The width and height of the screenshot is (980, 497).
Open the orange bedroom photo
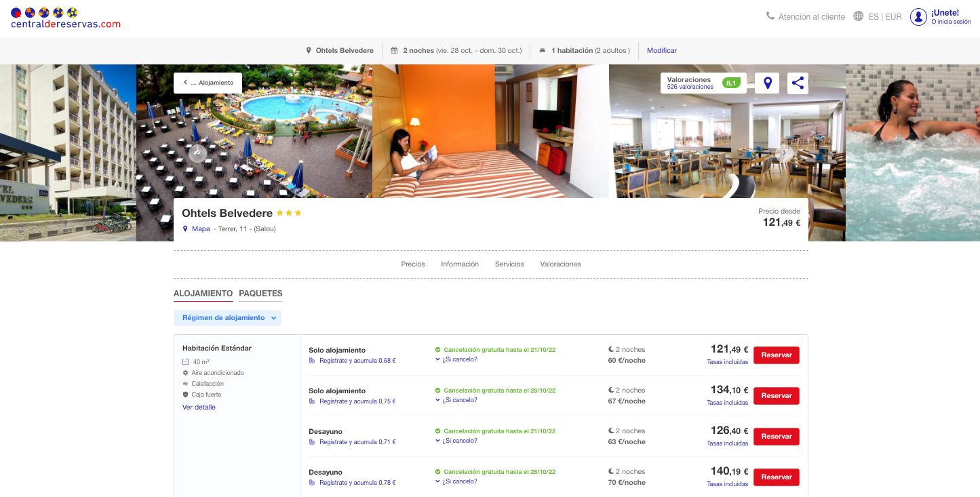pos(490,131)
